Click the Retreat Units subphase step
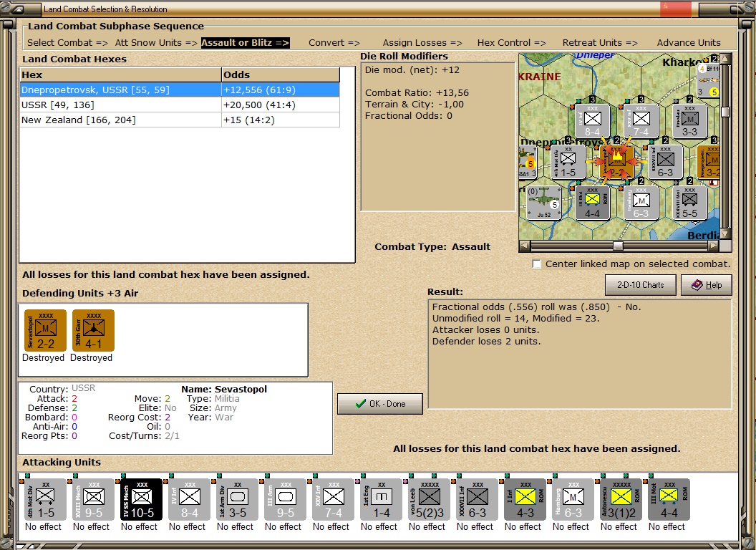756x550 pixels. point(600,42)
